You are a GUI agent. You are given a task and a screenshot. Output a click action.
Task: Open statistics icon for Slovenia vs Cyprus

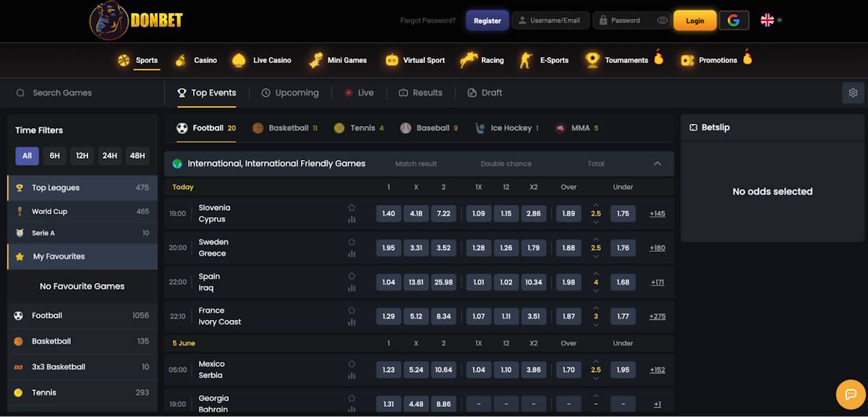tap(352, 219)
